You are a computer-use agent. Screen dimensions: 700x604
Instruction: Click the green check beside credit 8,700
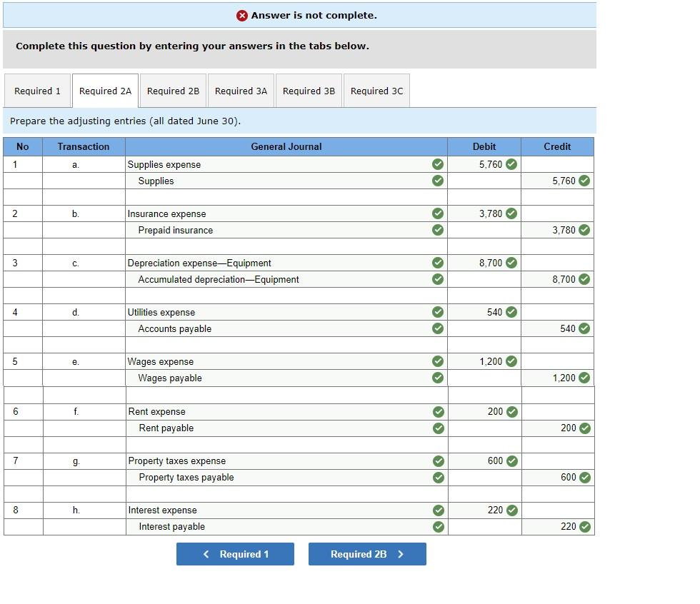coord(584,279)
